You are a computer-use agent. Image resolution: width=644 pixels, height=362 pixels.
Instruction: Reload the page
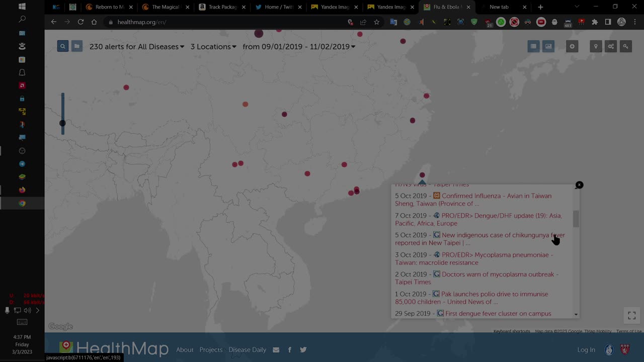pyautogui.click(x=80, y=22)
